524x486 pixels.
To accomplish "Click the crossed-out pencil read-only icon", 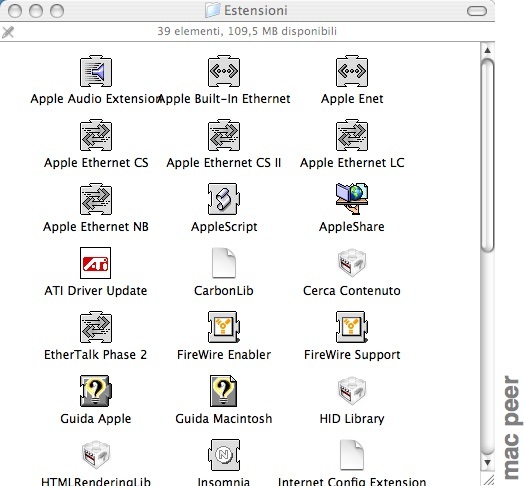I will point(8,32).
